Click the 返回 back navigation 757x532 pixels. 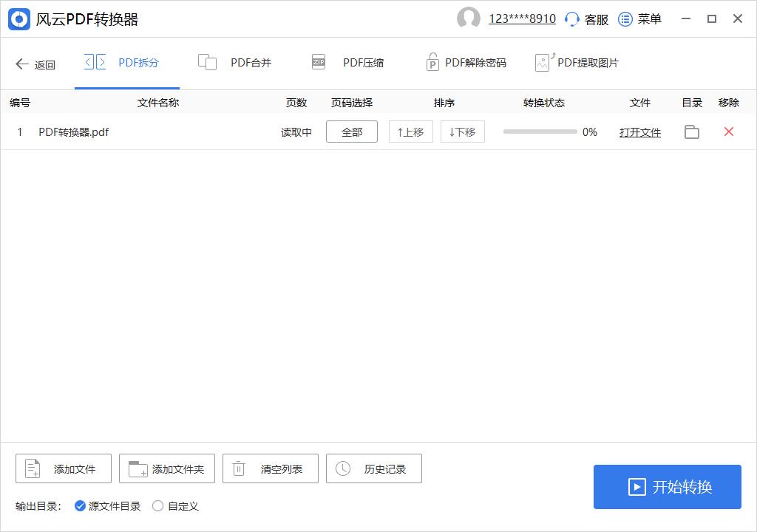[x=35, y=64]
